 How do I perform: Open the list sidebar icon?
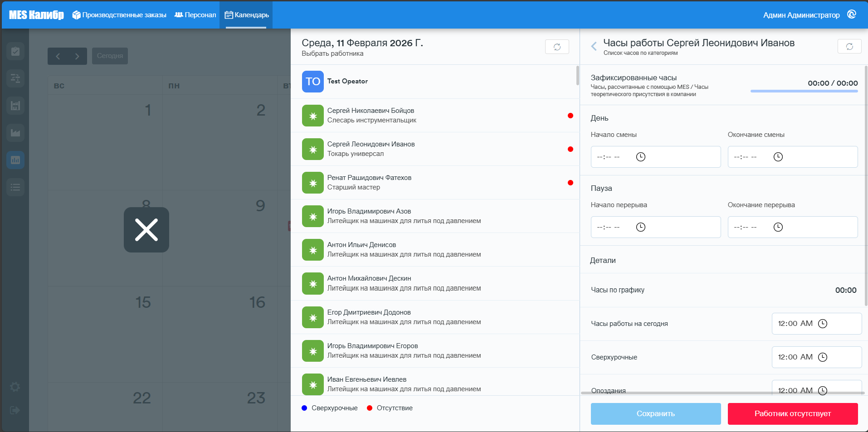click(15, 187)
